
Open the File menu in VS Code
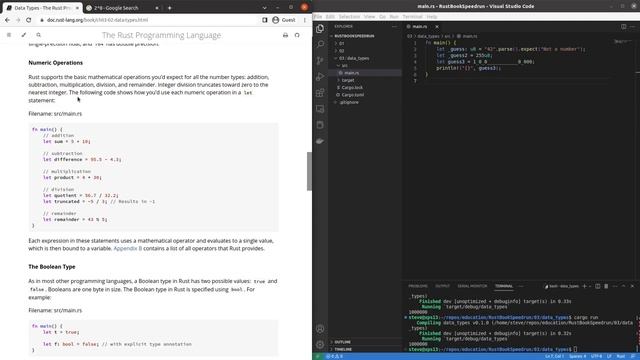(x=318, y=17)
